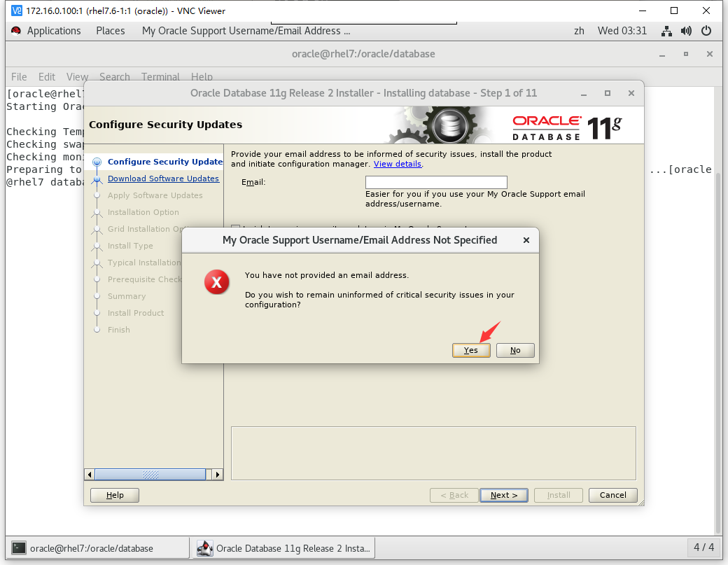
Task: Click the 'Configure Security Updates' page heading
Action: [x=165, y=125]
